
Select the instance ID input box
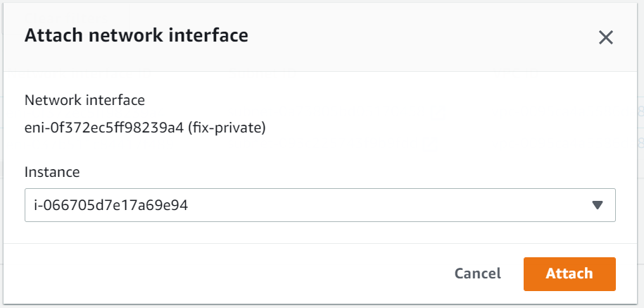(x=320, y=205)
